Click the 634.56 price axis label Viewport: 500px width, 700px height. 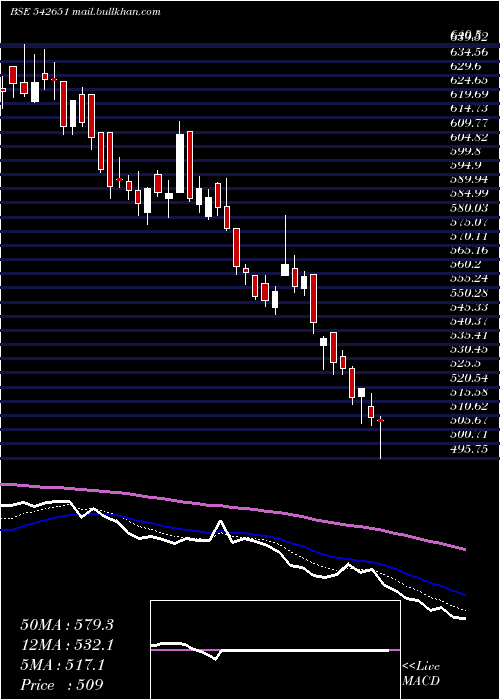[469, 52]
